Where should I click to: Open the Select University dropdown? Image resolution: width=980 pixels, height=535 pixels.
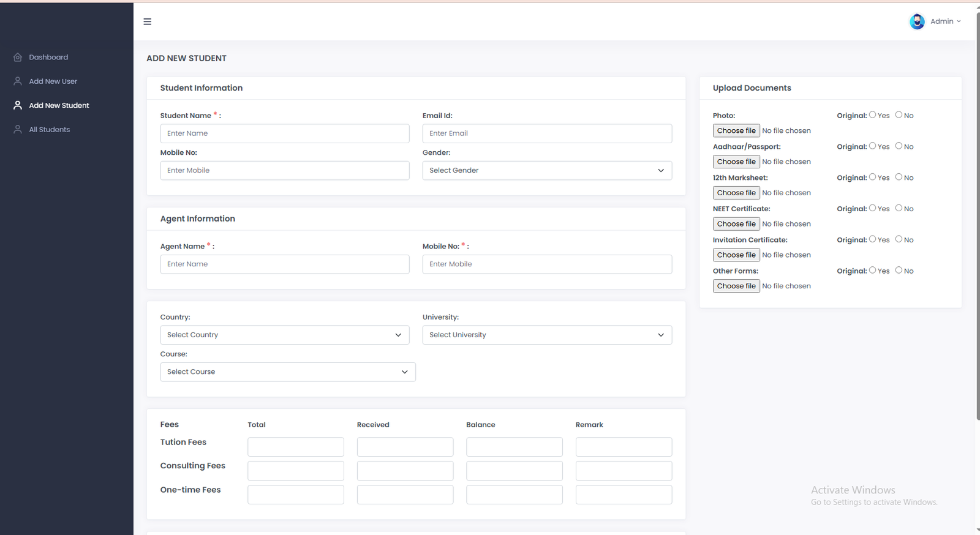[x=547, y=335]
